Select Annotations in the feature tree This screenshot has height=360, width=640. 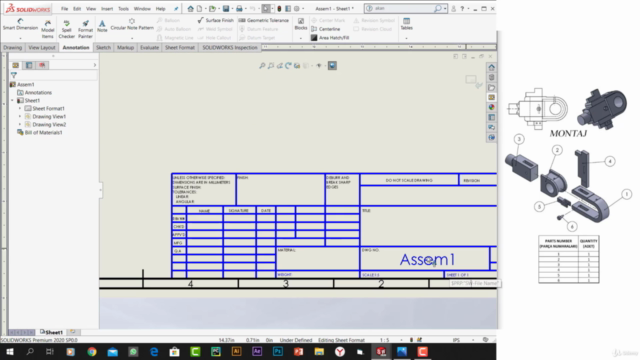(35, 93)
